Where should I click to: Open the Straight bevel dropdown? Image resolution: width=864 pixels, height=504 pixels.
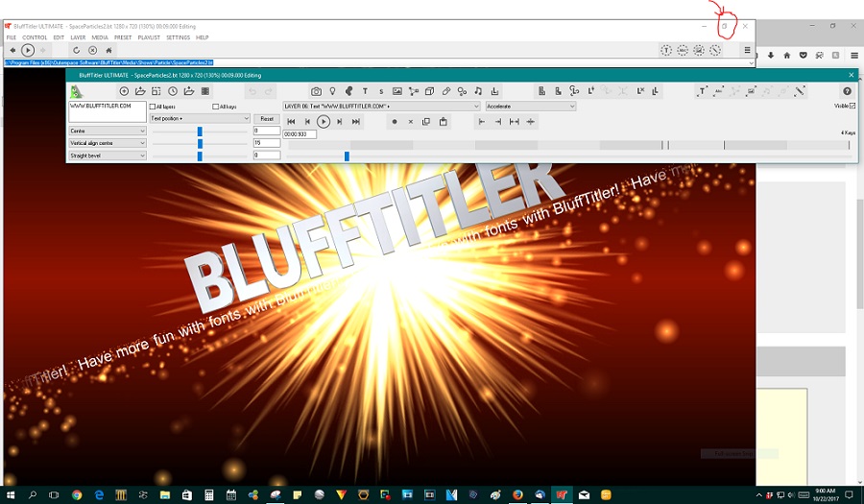point(107,155)
